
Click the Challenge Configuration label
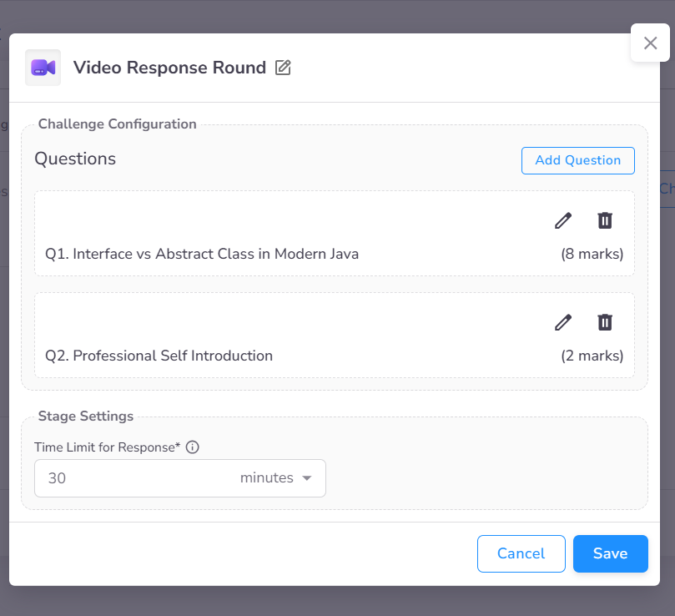117,124
